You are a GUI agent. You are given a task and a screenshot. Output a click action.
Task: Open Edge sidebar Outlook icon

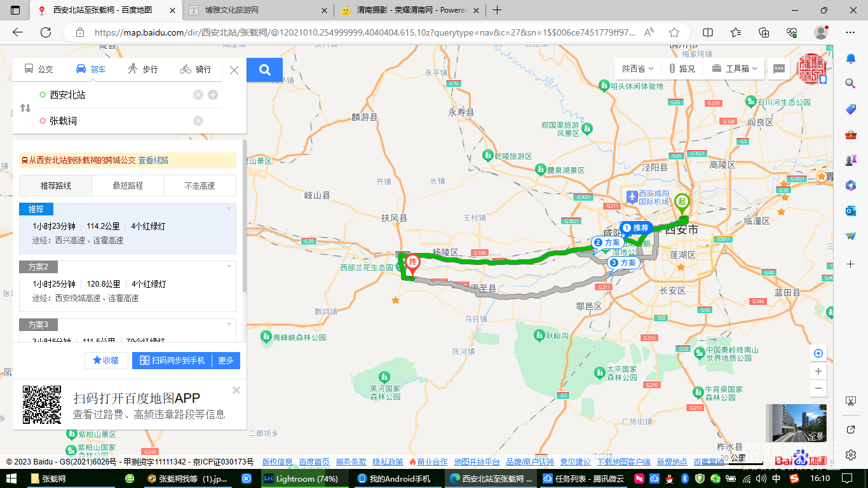coord(851,210)
